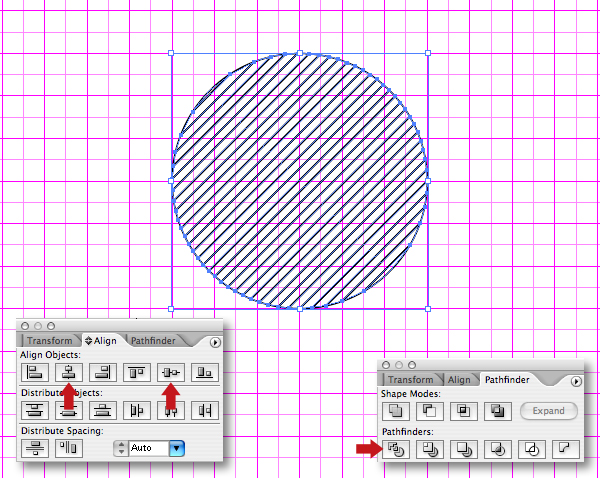Click the bottom-right bounding box handle
600x478 pixels.
pyautogui.click(x=428, y=308)
